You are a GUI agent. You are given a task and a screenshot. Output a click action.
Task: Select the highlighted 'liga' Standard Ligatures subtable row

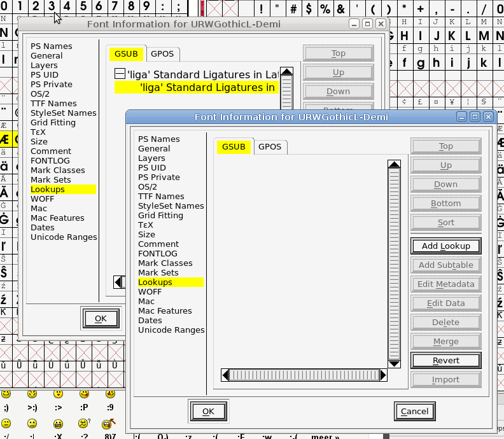tap(197, 87)
